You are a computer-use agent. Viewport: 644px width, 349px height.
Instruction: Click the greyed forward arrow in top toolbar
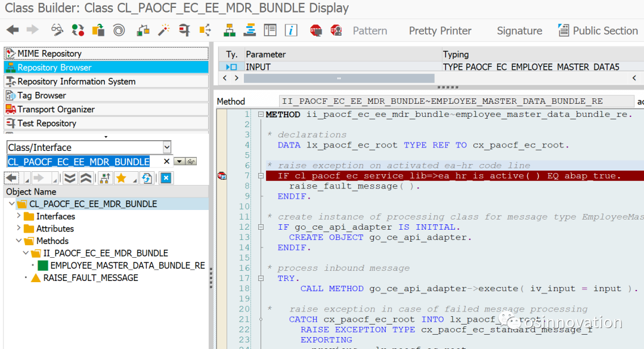pyautogui.click(x=32, y=30)
